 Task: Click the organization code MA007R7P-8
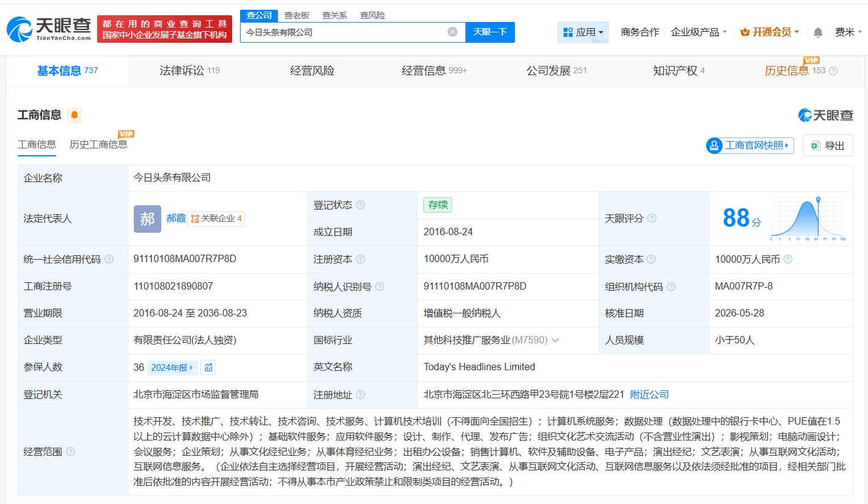tap(743, 286)
